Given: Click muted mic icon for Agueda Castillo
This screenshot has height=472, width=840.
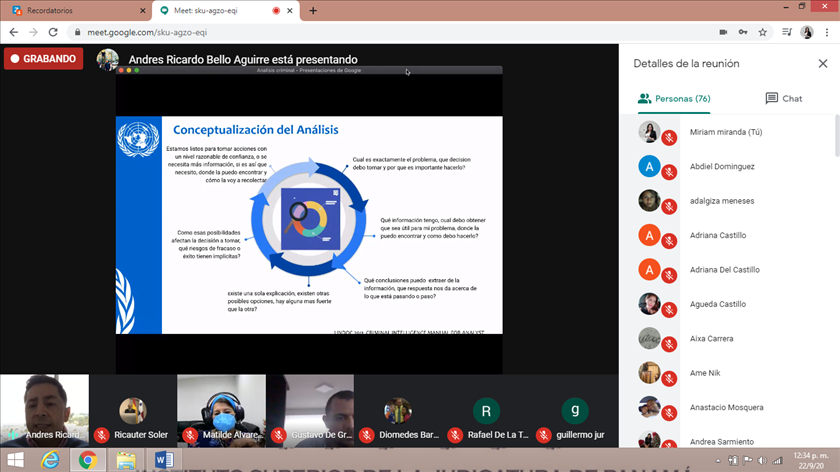Looking at the screenshot, I should tap(669, 310).
